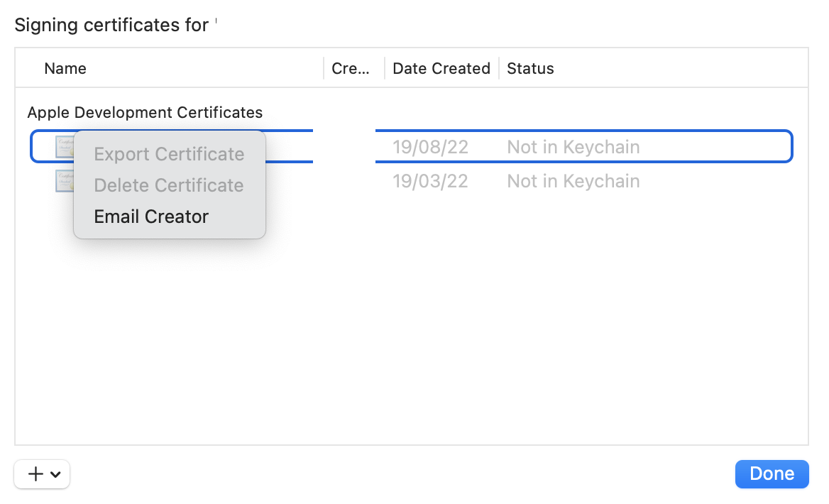Click the divider between Date Created and Status
This screenshot has width=829, height=504.
[x=499, y=68]
